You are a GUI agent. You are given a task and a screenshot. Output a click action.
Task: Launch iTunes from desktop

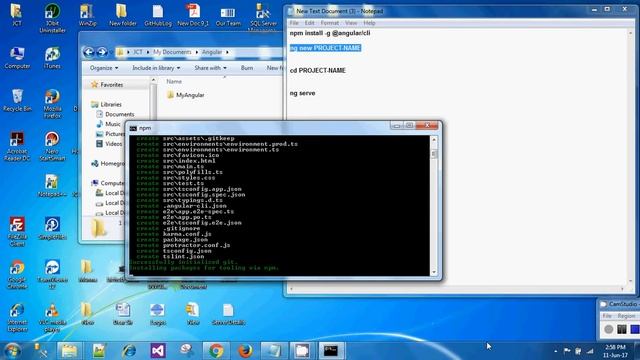pos(52,58)
